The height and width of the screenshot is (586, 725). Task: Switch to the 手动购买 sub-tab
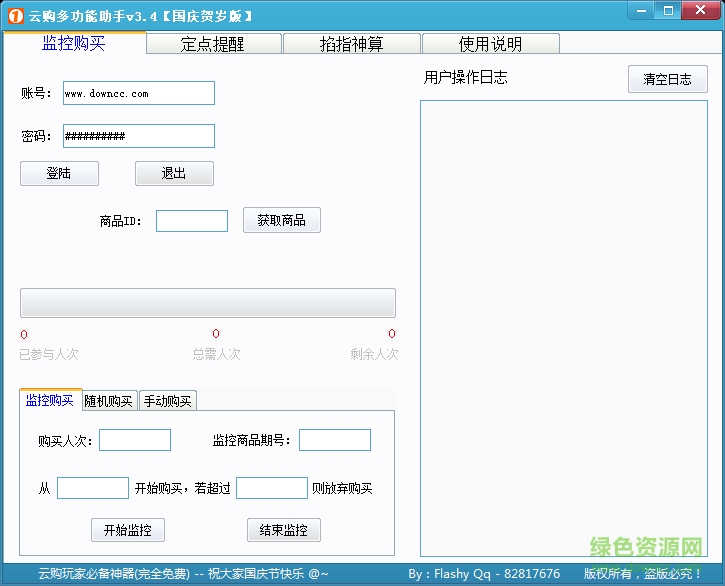point(167,401)
